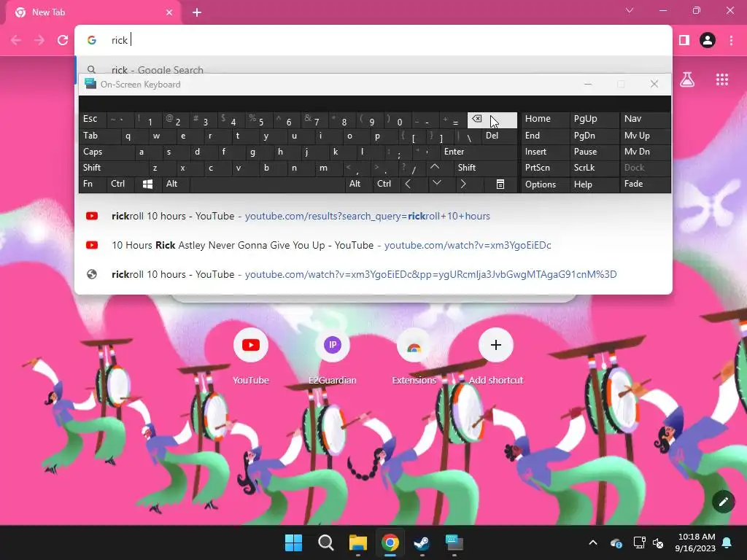Click the PgUp key on keyboard
This screenshot has height=560, width=747.
coord(594,119)
